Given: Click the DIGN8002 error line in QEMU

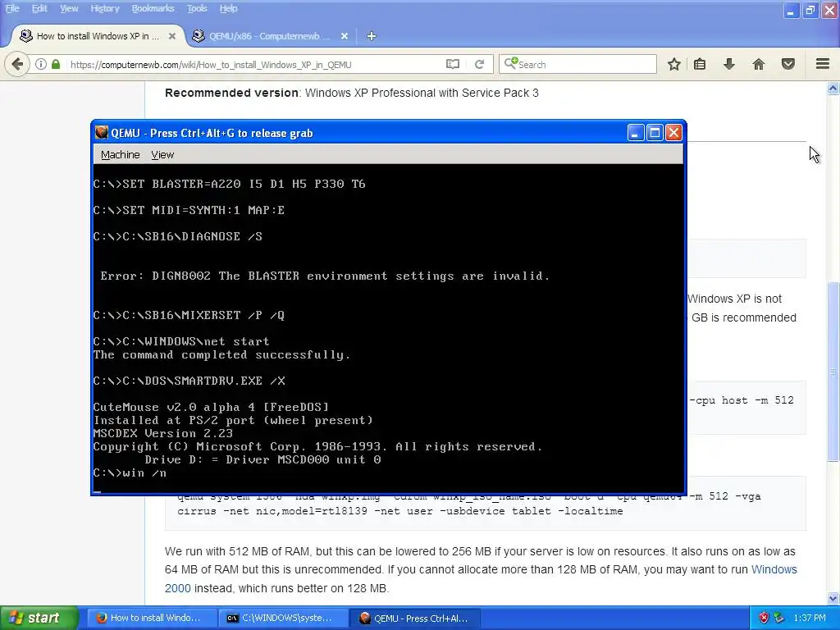Looking at the screenshot, I should click(x=325, y=276).
